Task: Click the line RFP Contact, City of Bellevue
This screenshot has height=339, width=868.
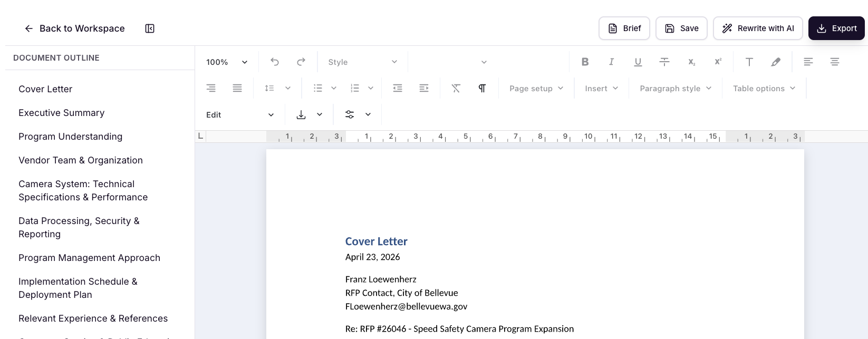Action: [401, 293]
